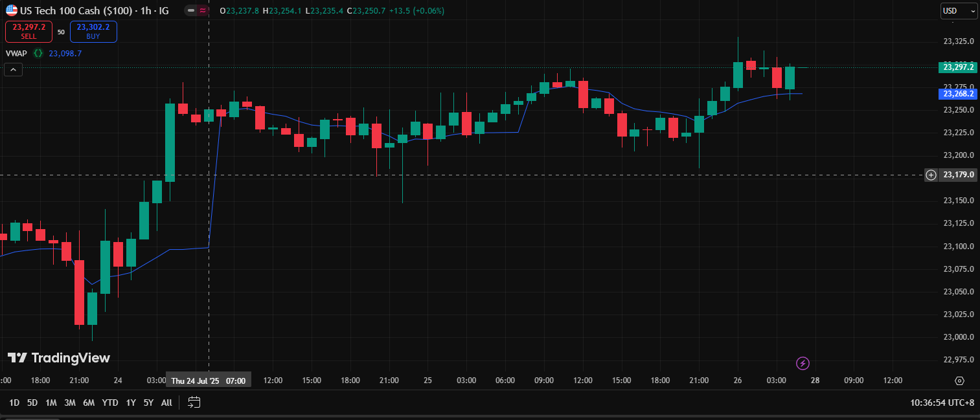Click the red approximate-data status icon

203,11
